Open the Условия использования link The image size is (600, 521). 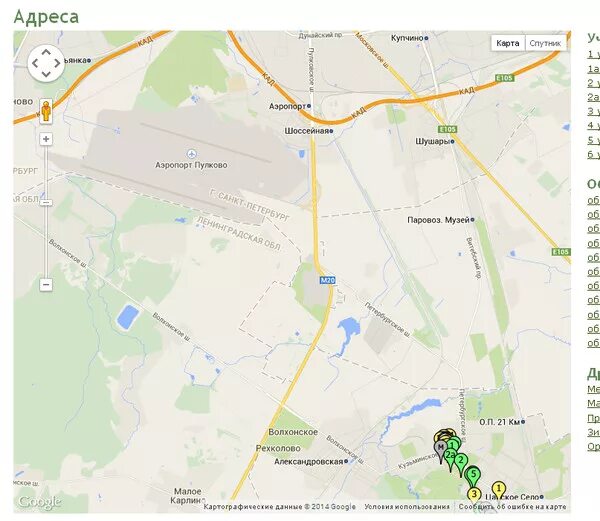407,507
